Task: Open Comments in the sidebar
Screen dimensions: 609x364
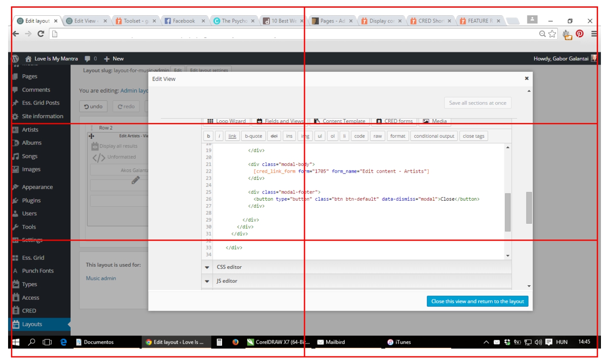Action: click(36, 90)
